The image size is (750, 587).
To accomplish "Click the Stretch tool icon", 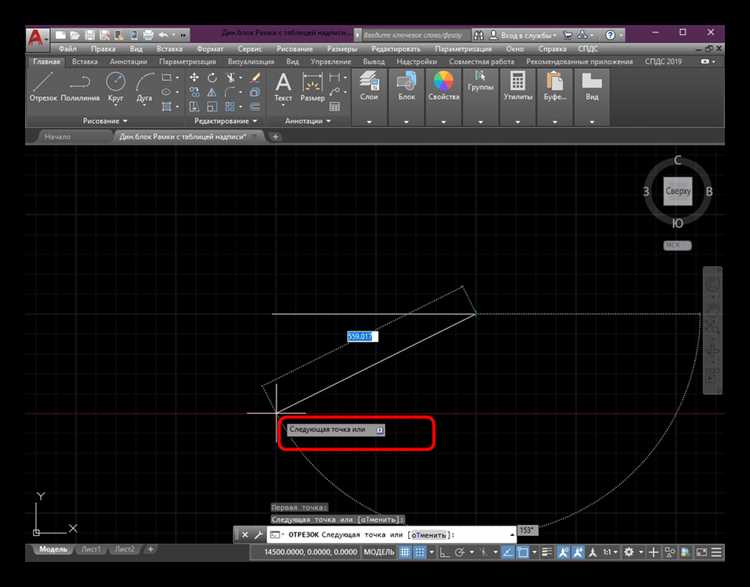I will click(194, 106).
